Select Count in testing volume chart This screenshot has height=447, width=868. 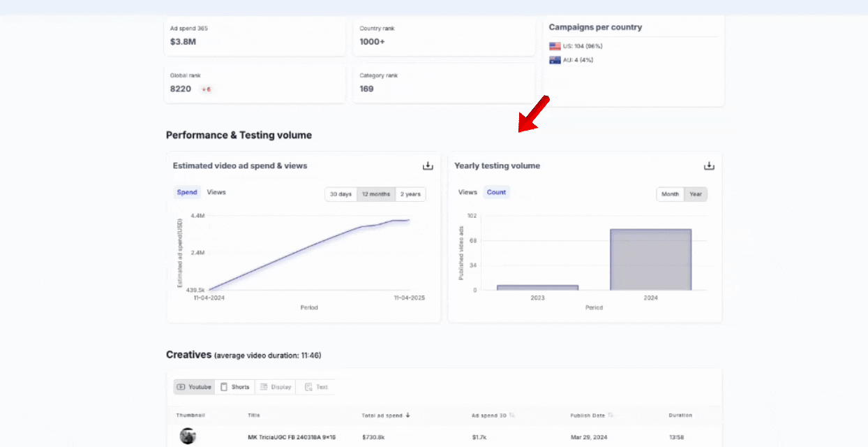pyautogui.click(x=496, y=192)
